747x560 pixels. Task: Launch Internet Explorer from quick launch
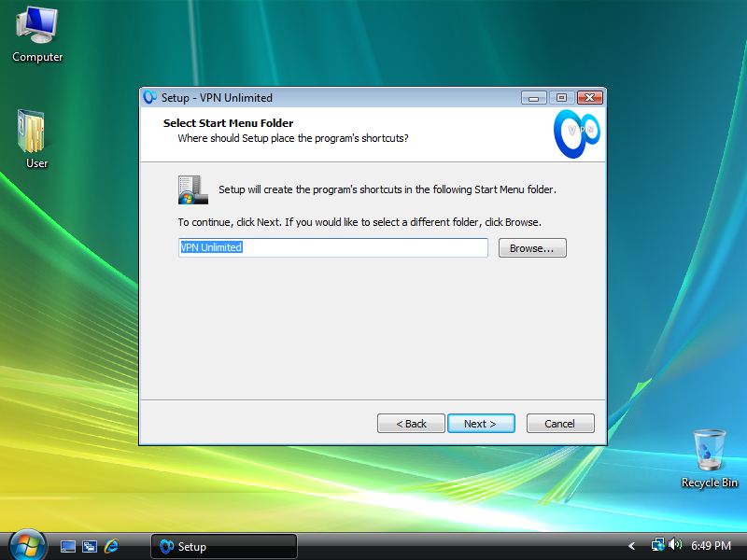click(111, 546)
